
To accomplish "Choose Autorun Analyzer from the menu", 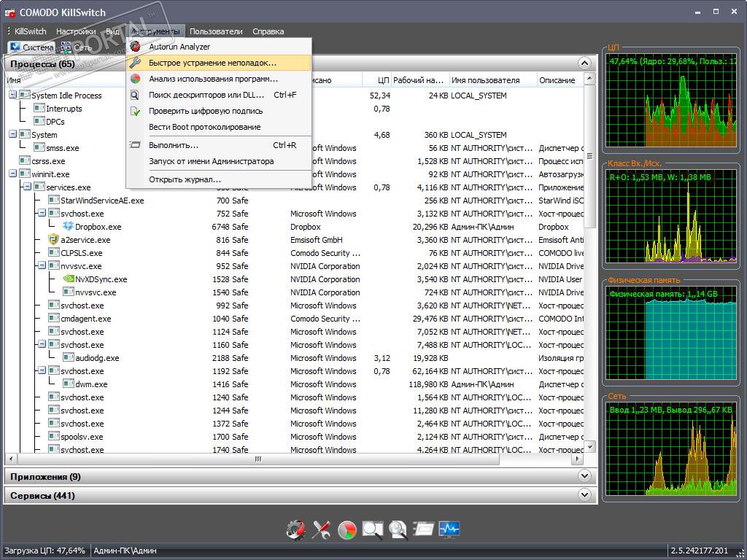I will coord(179,47).
